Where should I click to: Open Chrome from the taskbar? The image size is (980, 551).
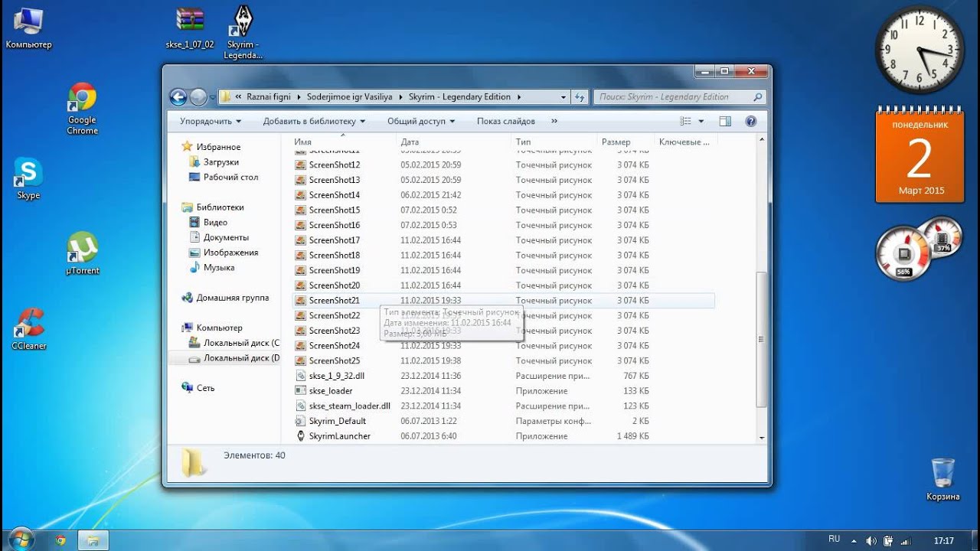60,540
